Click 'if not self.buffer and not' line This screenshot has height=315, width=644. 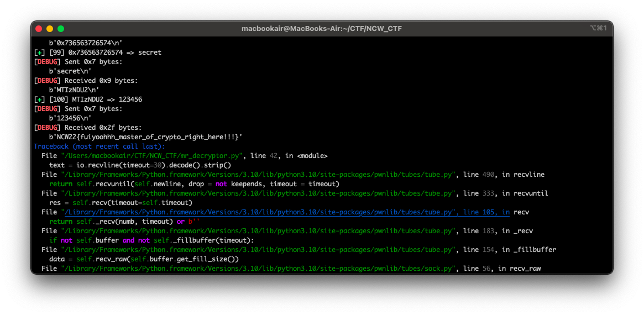[151, 240]
